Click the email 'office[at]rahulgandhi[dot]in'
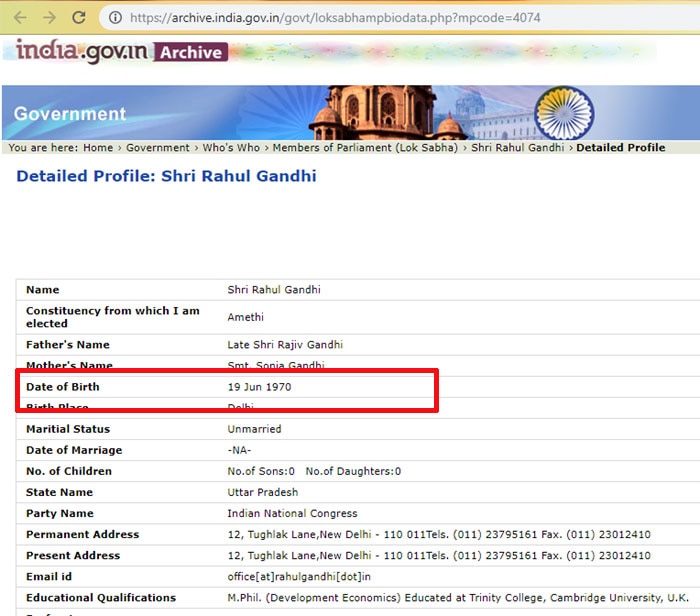 click(299, 577)
